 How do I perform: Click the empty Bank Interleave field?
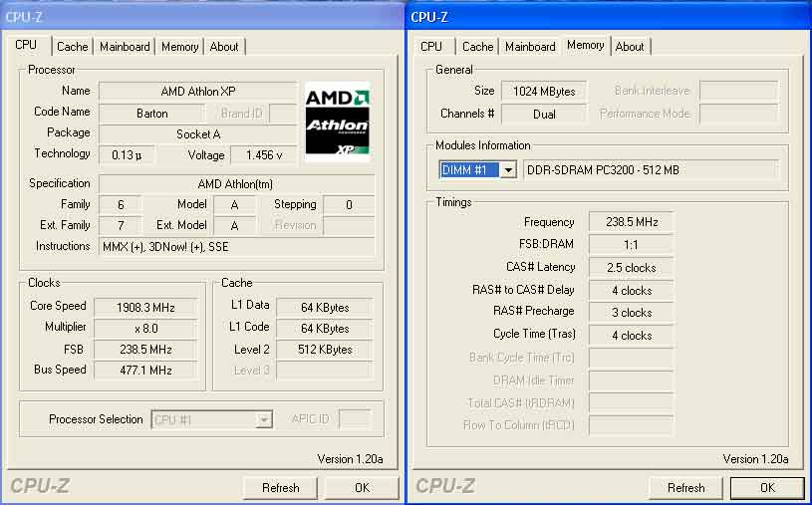(738, 92)
